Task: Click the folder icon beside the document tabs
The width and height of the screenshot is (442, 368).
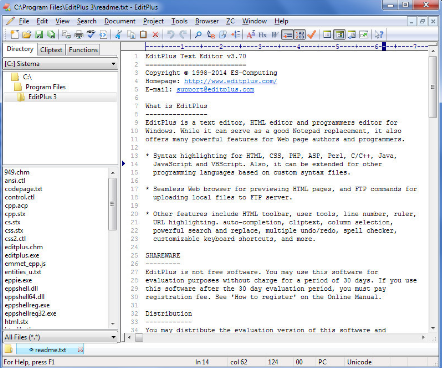Action: [x=9, y=349]
